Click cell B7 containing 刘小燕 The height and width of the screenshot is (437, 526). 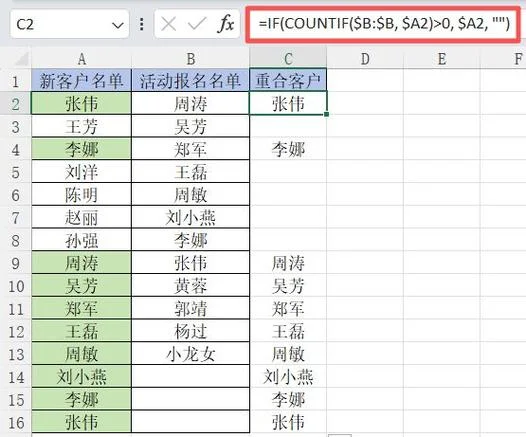(191, 218)
